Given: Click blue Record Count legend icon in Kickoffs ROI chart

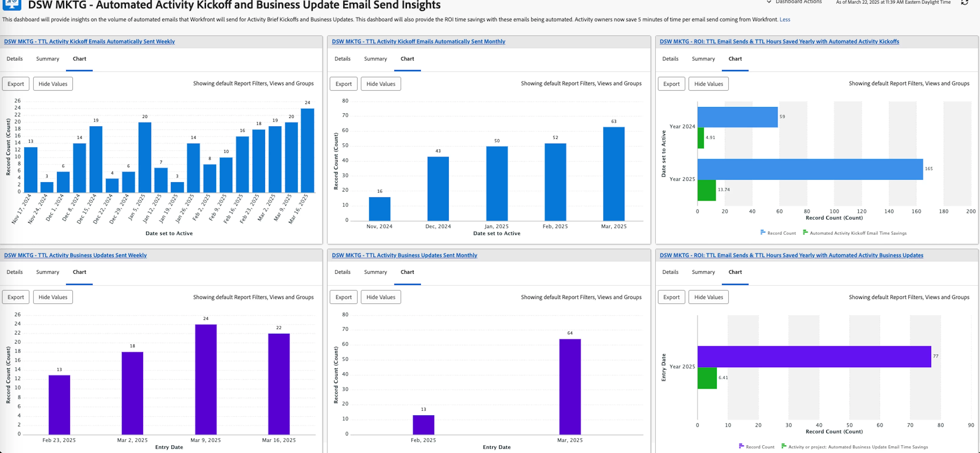Looking at the screenshot, I should coord(762,232).
